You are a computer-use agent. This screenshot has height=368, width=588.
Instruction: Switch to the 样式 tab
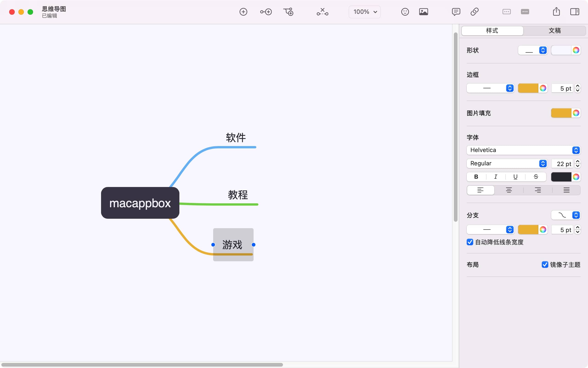492,31
